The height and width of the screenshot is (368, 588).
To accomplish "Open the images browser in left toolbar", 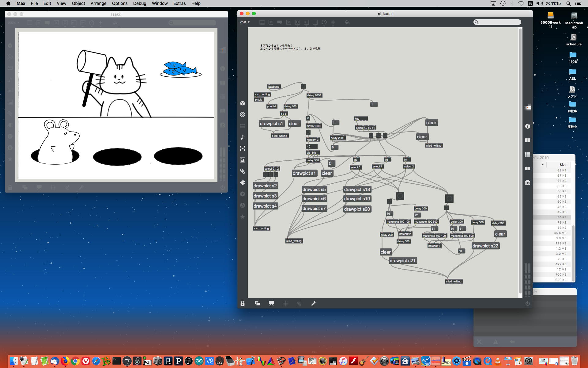I will point(243,160).
